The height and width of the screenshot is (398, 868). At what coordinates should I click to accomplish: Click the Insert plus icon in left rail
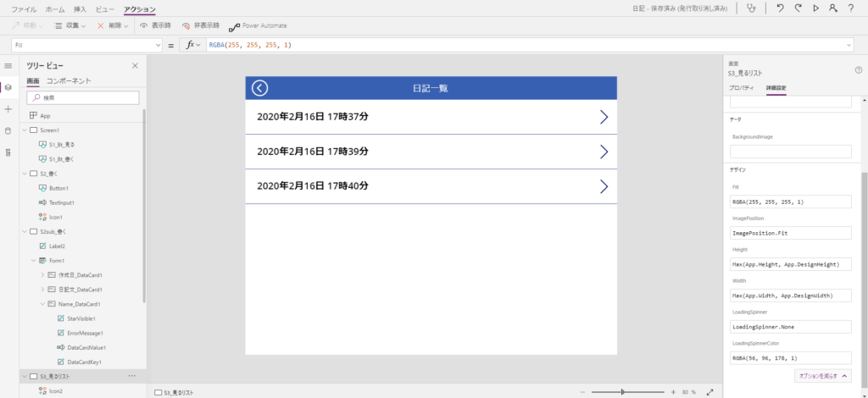pyautogui.click(x=8, y=109)
